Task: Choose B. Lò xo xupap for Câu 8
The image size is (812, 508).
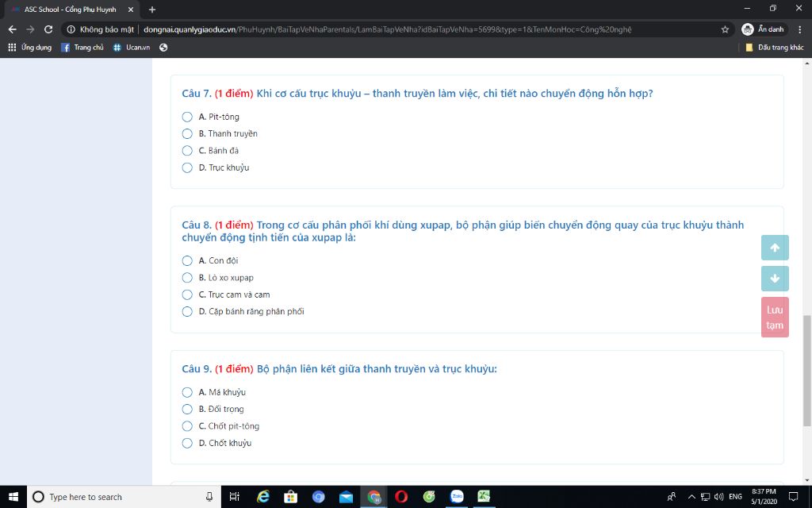Action: pos(187,278)
